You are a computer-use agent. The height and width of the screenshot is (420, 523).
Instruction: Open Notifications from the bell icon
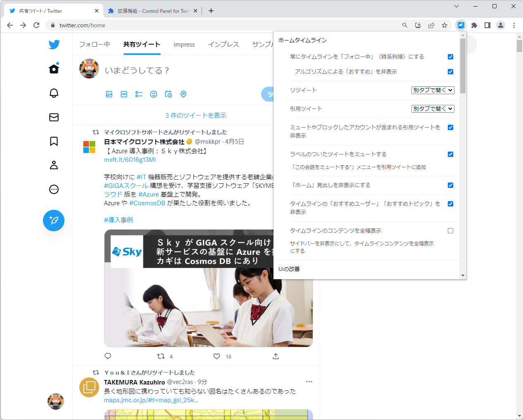click(54, 93)
